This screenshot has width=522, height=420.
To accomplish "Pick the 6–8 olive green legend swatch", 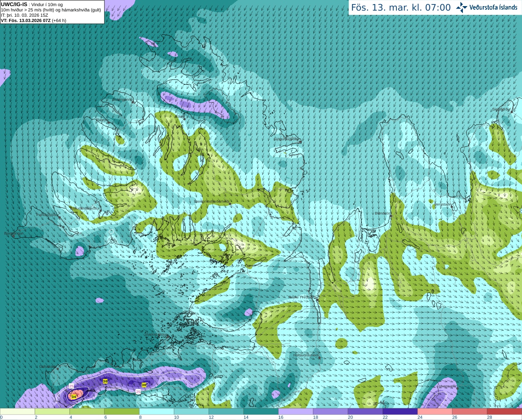I will coord(122,411).
